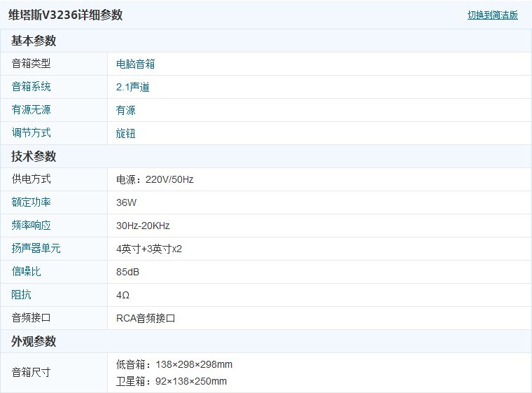Image resolution: width=532 pixels, height=393 pixels.
Task: Select the 85dB value
Action: click(127, 272)
